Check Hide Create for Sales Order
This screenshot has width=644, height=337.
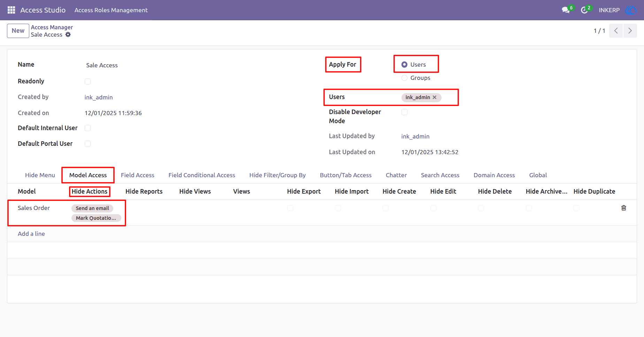385,208
